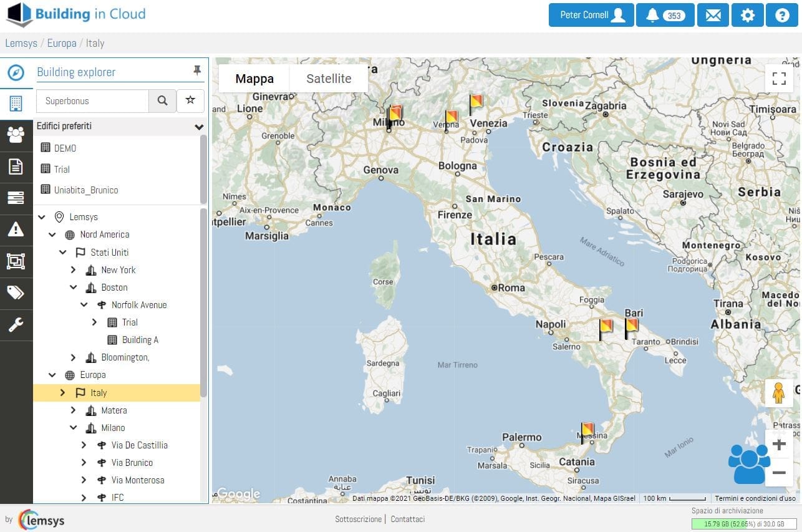Click the Building in Cloud logo

tap(75, 15)
